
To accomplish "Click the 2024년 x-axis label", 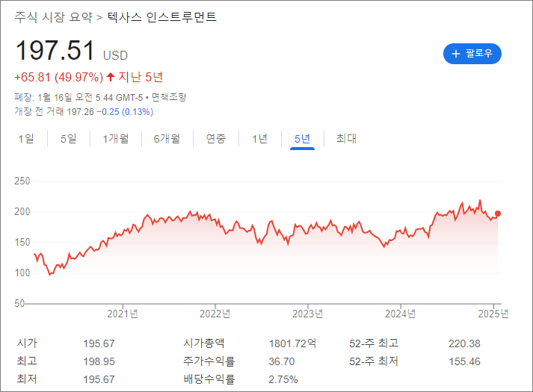I will coord(401,314).
